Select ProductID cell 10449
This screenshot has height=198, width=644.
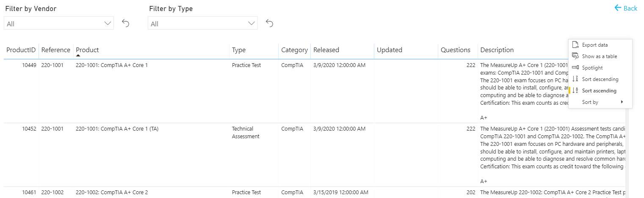pos(29,65)
